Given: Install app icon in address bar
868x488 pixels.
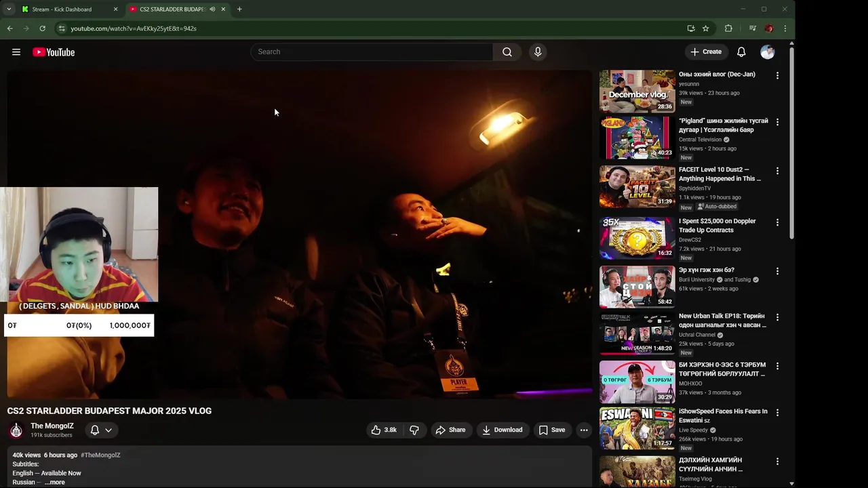Looking at the screenshot, I should click(x=691, y=28).
